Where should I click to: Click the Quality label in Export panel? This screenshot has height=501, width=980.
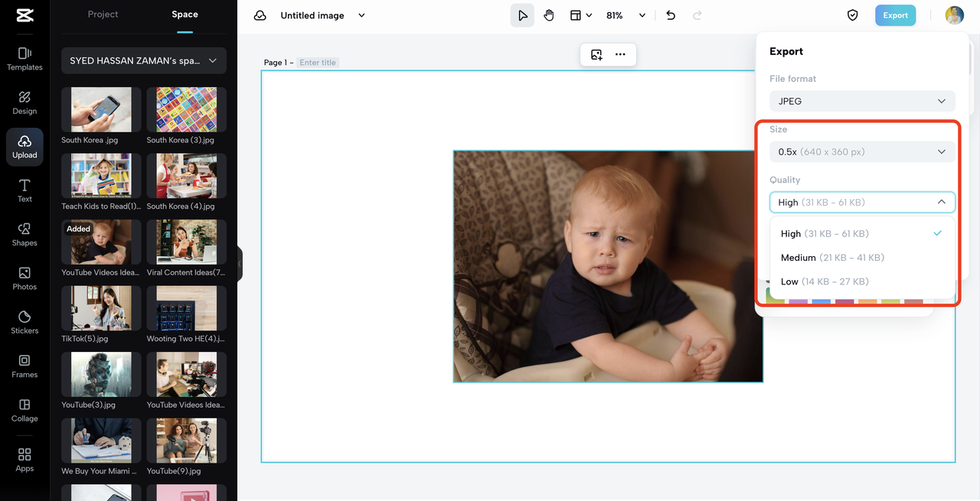click(x=785, y=180)
